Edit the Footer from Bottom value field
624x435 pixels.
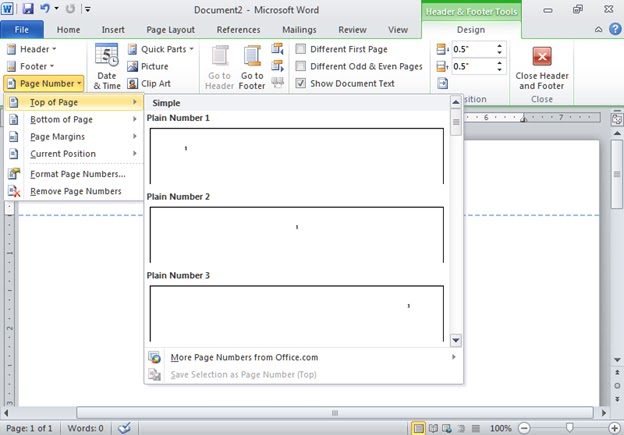click(x=473, y=66)
